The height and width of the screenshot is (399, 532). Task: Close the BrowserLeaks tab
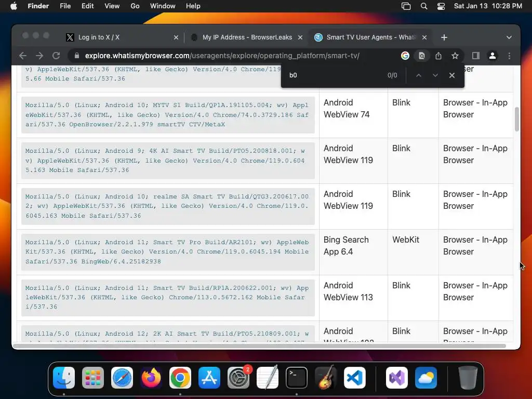[x=300, y=37]
